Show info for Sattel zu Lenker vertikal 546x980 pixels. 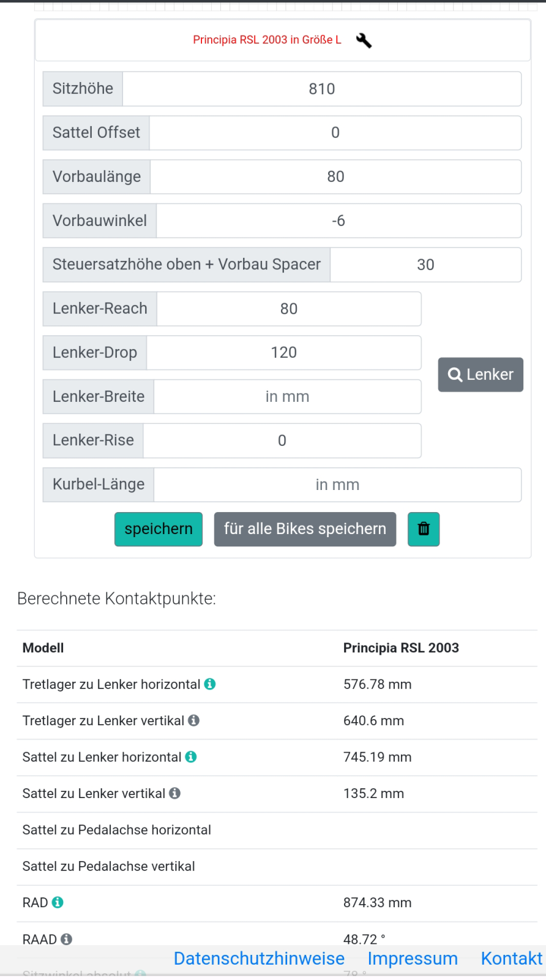point(175,793)
